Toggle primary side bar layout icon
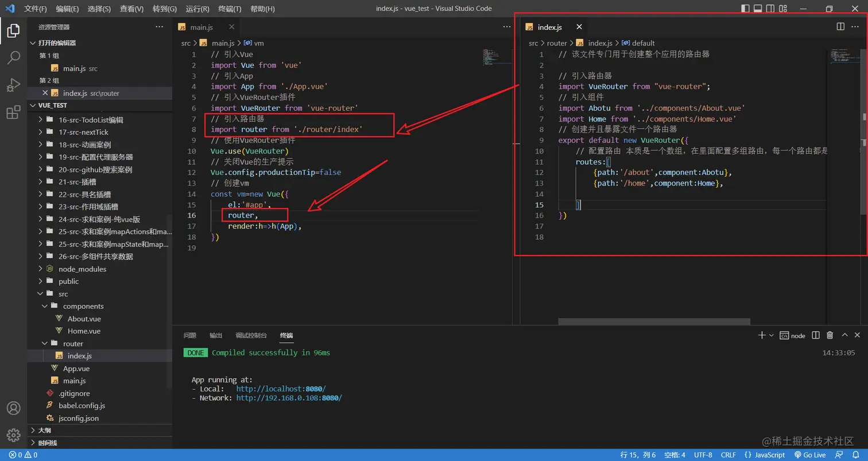The width and height of the screenshot is (868, 461). [745, 9]
